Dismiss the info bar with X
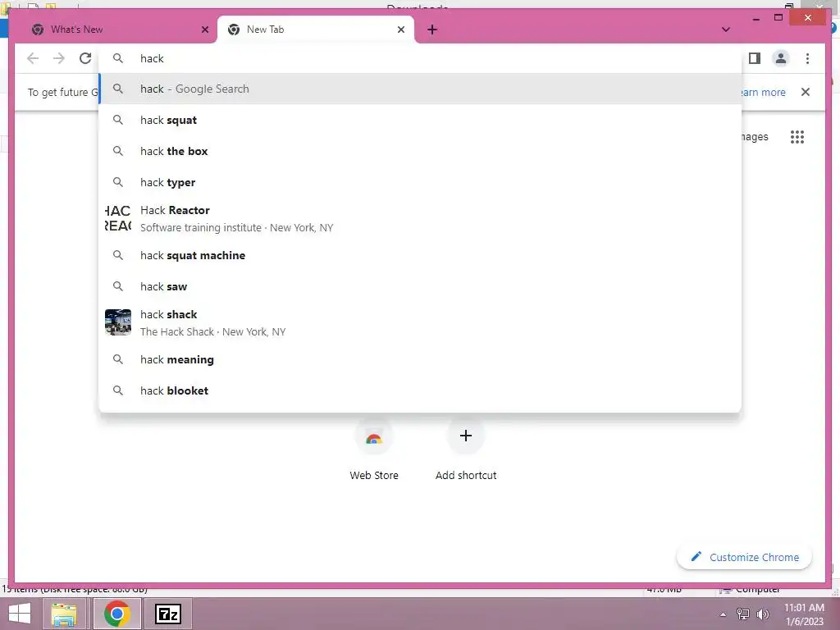 click(x=806, y=92)
